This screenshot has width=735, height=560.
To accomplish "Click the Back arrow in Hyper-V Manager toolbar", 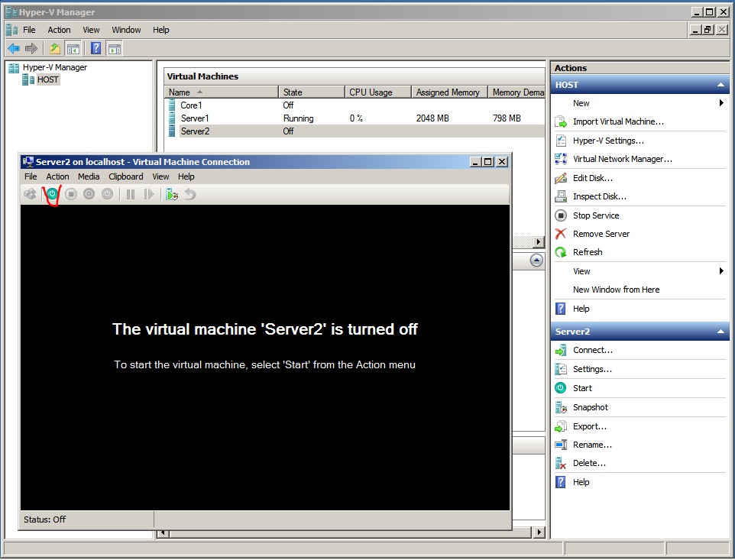I will [x=14, y=48].
